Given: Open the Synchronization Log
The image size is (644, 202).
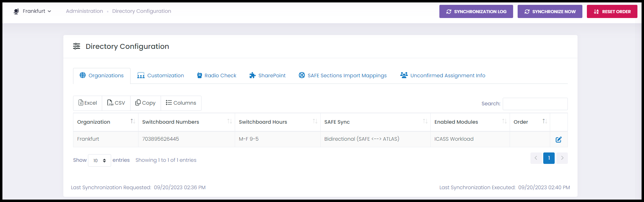Looking at the screenshot, I should point(476,11).
